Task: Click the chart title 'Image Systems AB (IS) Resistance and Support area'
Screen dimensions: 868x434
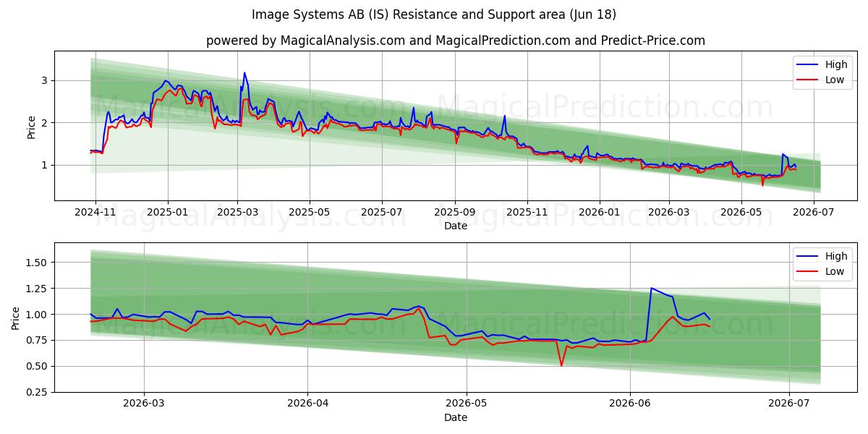Action: click(434, 14)
